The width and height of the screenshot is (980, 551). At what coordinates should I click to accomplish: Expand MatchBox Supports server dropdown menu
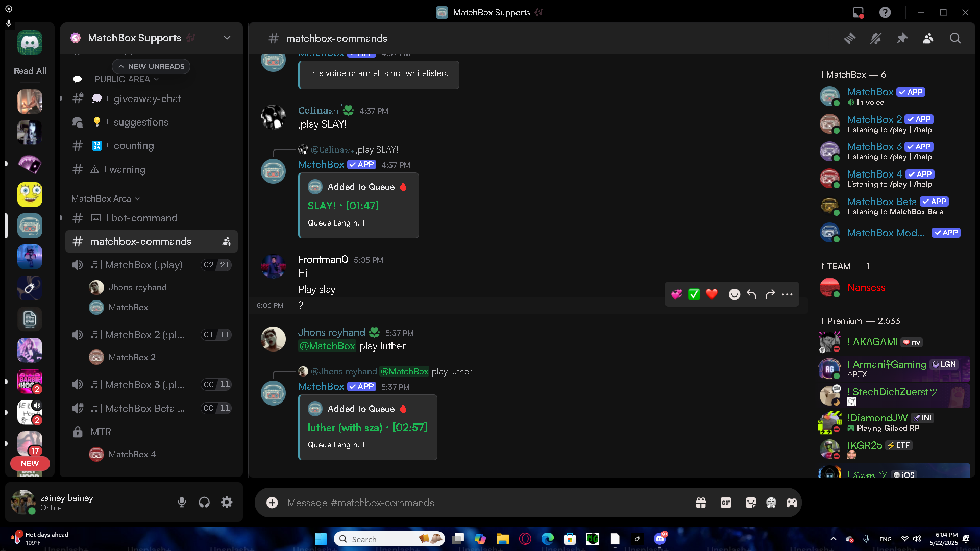click(x=227, y=38)
